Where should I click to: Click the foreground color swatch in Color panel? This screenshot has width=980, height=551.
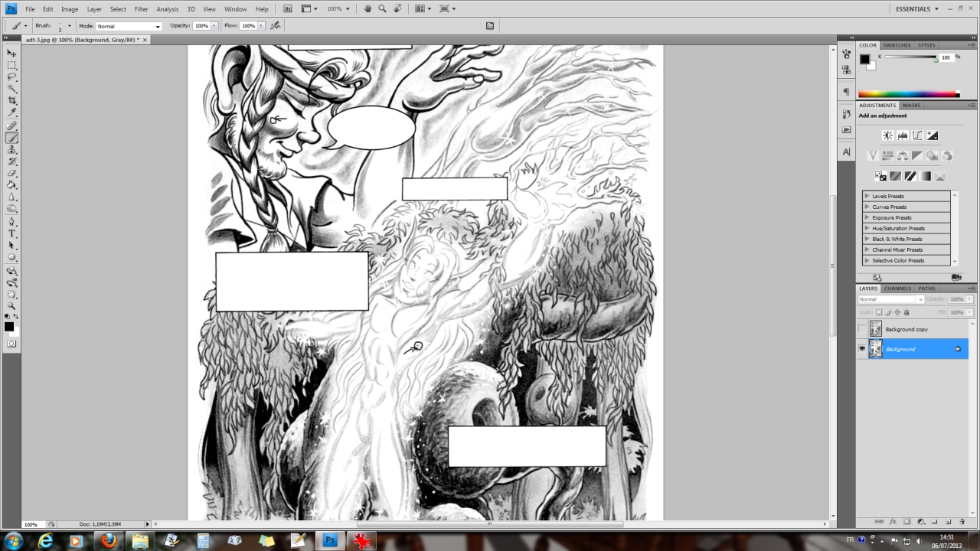click(864, 59)
